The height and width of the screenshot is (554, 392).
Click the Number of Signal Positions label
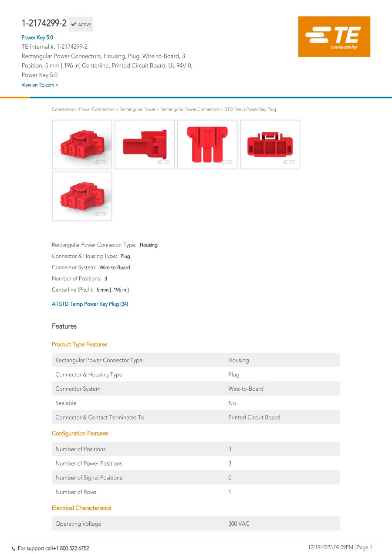click(89, 478)
